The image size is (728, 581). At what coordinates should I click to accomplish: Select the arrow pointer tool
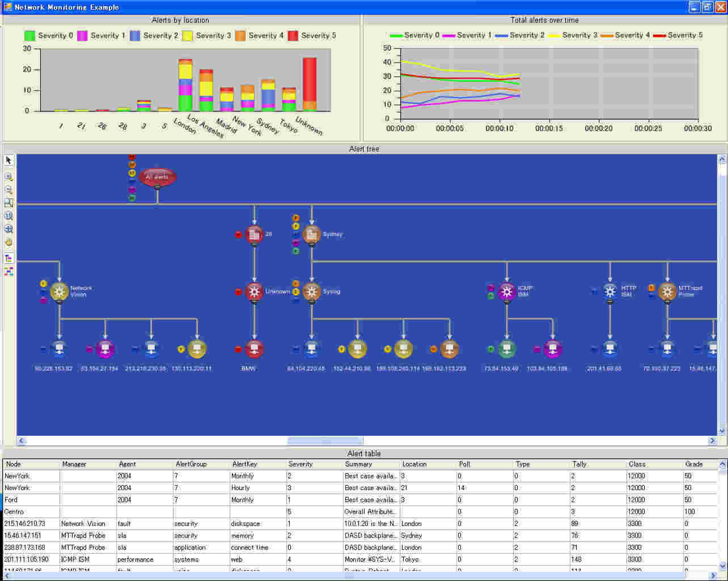(x=9, y=161)
